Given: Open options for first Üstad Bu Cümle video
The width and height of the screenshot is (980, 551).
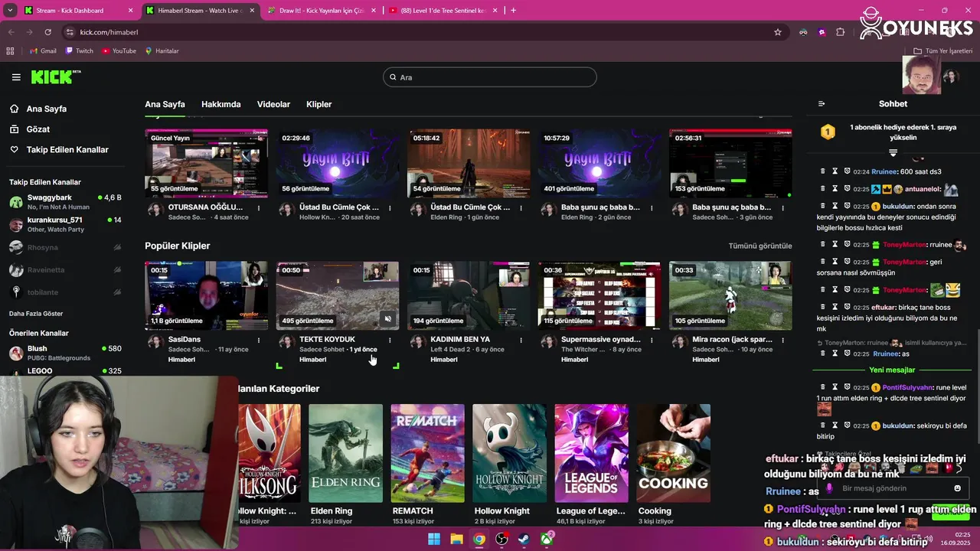Looking at the screenshot, I should point(390,208).
